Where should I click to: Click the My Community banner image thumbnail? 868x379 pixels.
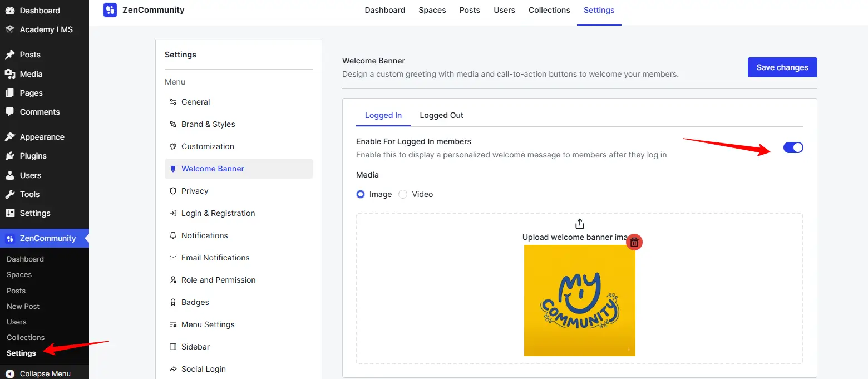click(580, 301)
